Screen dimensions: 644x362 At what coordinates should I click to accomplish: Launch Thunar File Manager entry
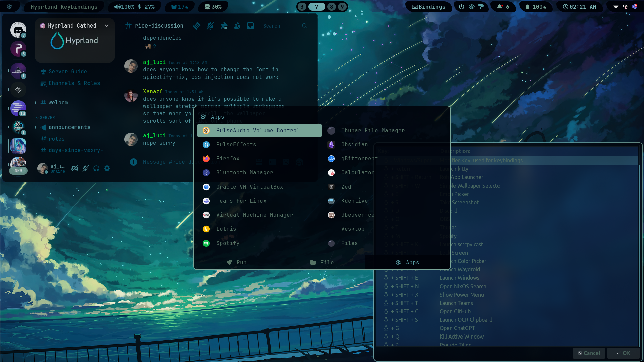coord(385,130)
